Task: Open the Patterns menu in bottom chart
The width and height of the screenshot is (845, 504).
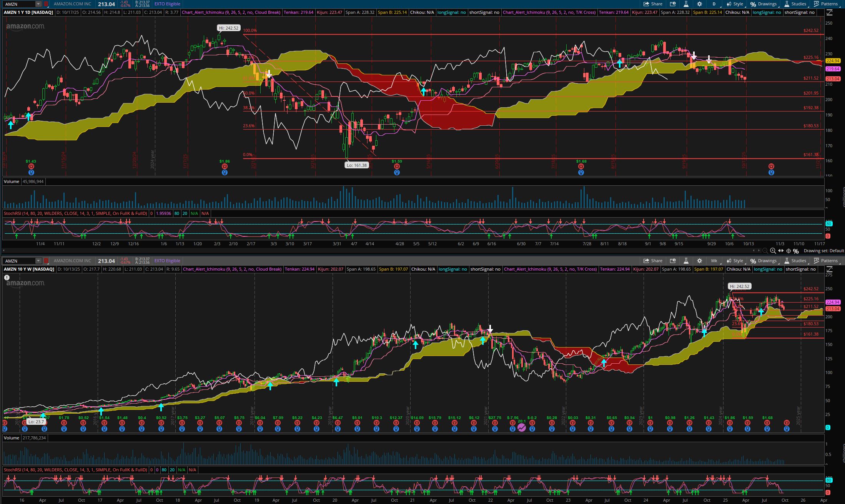Action: 826,261
